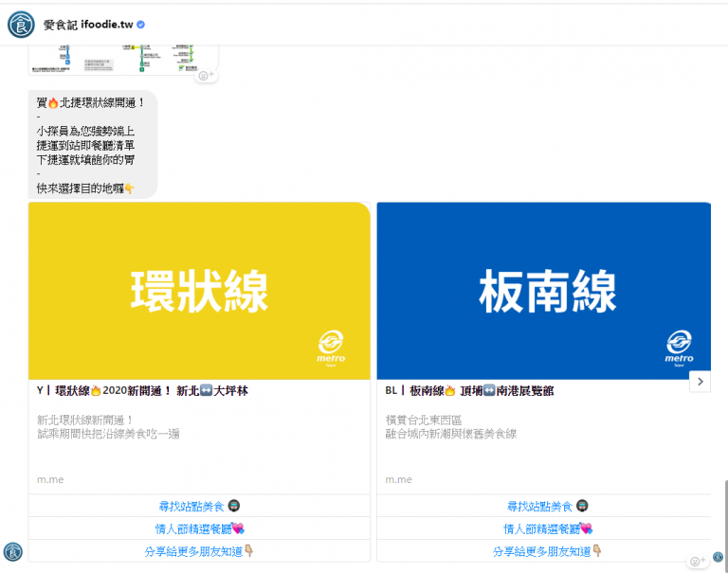The height and width of the screenshot is (573, 728).
Task: Click 尋找站點美食 under the 環狀線 card
Action: (x=199, y=506)
